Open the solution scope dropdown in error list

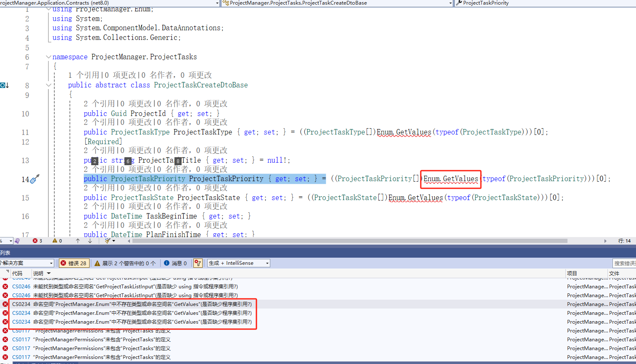click(27, 263)
